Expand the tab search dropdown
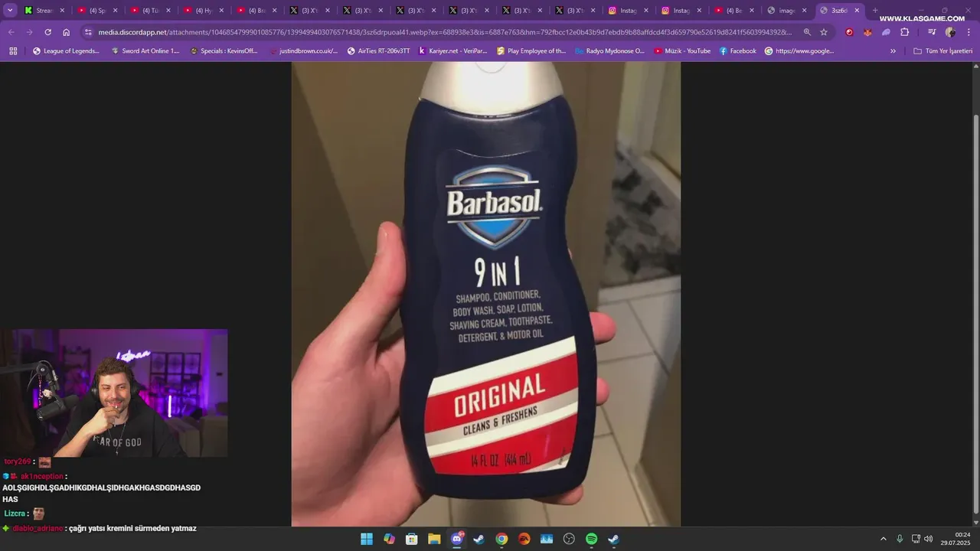Viewport: 980px width, 551px height. [x=10, y=11]
